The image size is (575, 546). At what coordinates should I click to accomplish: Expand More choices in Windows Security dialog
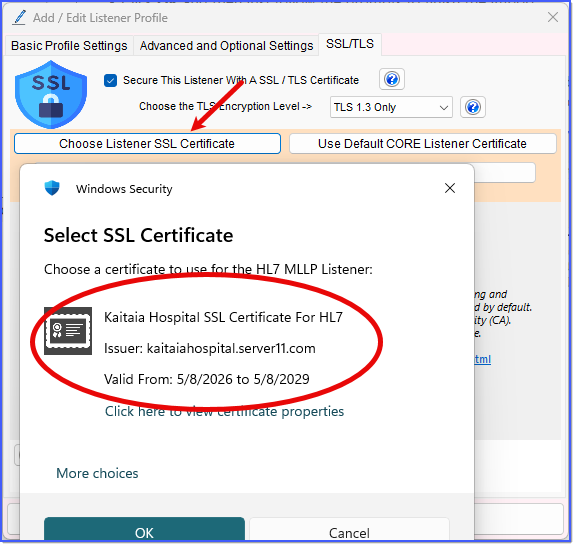(97, 473)
